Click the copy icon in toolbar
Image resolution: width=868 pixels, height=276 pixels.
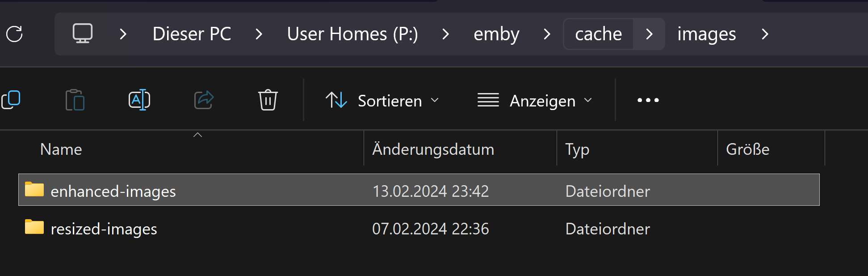11,100
